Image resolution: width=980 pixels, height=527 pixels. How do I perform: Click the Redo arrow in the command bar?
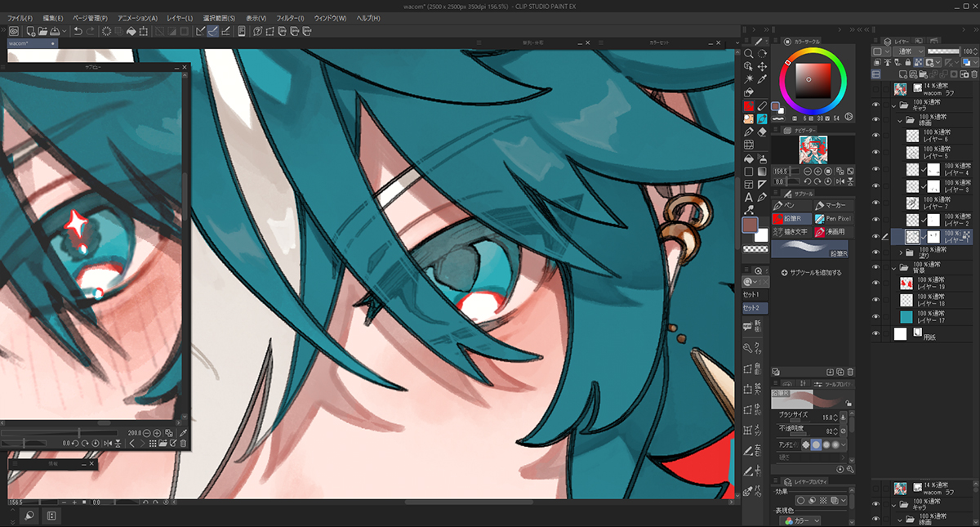click(x=90, y=31)
